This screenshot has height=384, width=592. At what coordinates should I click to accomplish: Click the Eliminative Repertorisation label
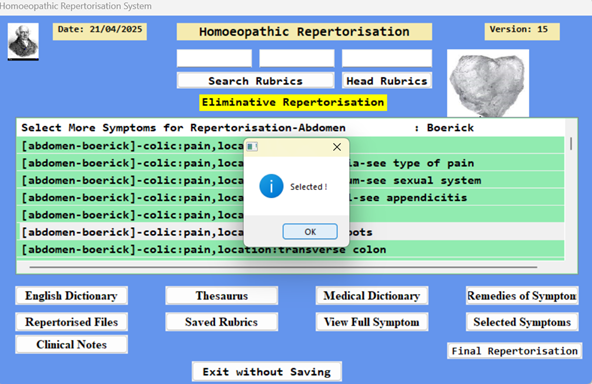coord(293,102)
